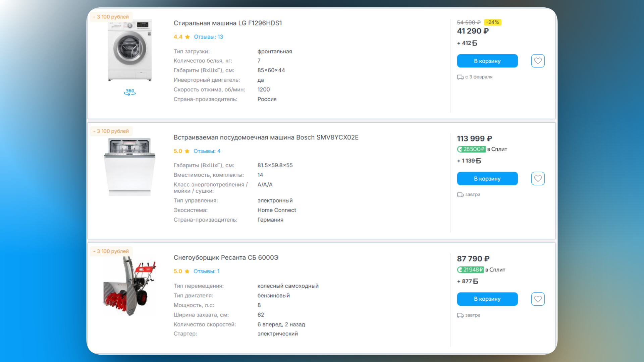Add Ресанта СБ 6000Э to cart

coord(487,299)
